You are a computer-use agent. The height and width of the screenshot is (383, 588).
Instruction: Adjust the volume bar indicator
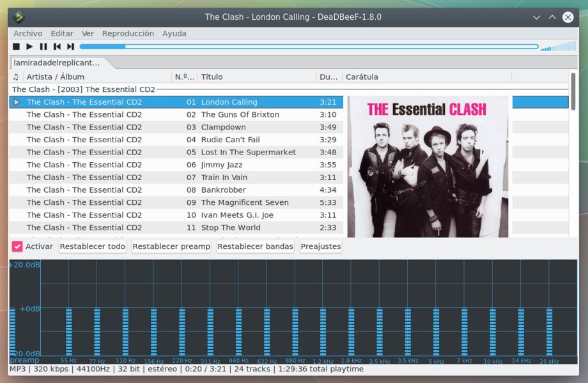pyautogui.click(x=558, y=47)
